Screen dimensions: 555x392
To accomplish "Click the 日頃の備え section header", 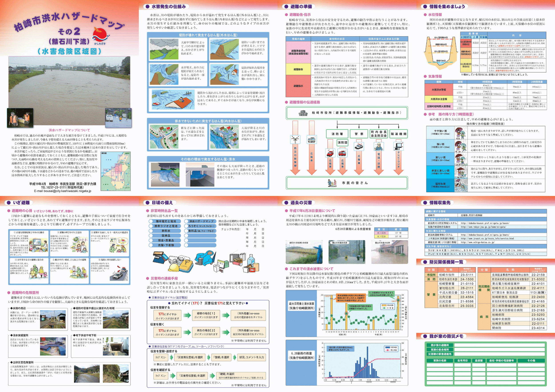I will 160,203.
